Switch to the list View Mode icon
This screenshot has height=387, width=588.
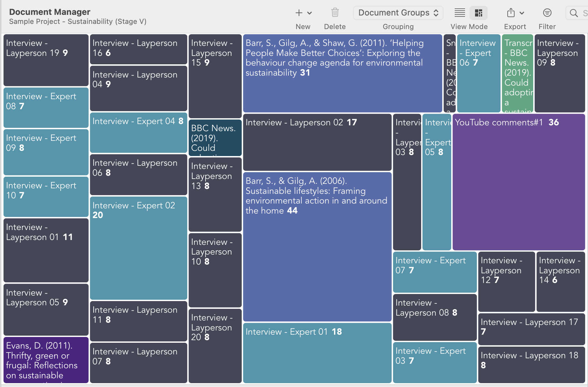pos(460,13)
